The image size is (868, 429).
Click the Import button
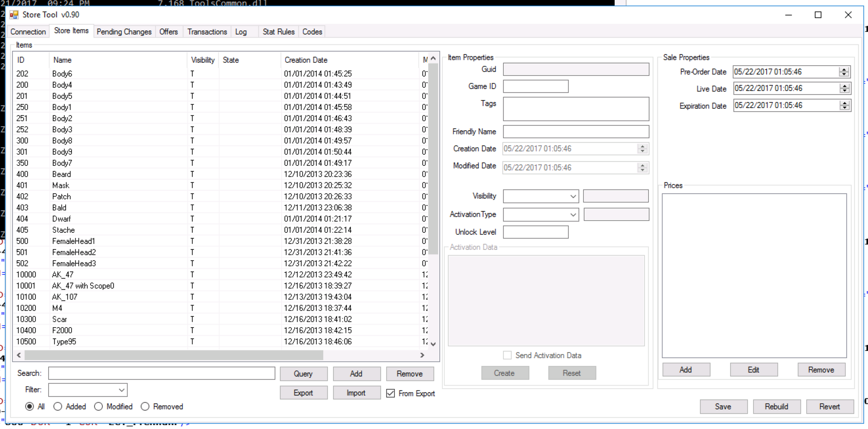pyautogui.click(x=357, y=393)
